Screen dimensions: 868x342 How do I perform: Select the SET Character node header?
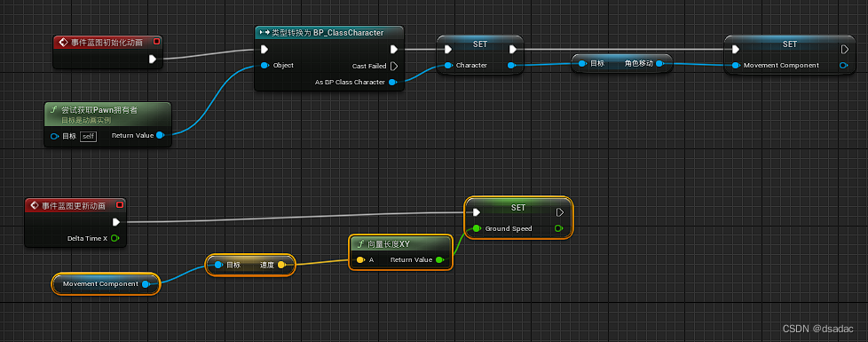tap(480, 44)
